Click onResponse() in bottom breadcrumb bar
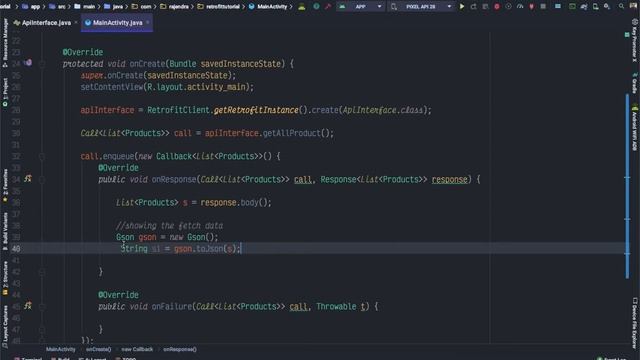Screen dimensions: 640x360 (180, 349)
